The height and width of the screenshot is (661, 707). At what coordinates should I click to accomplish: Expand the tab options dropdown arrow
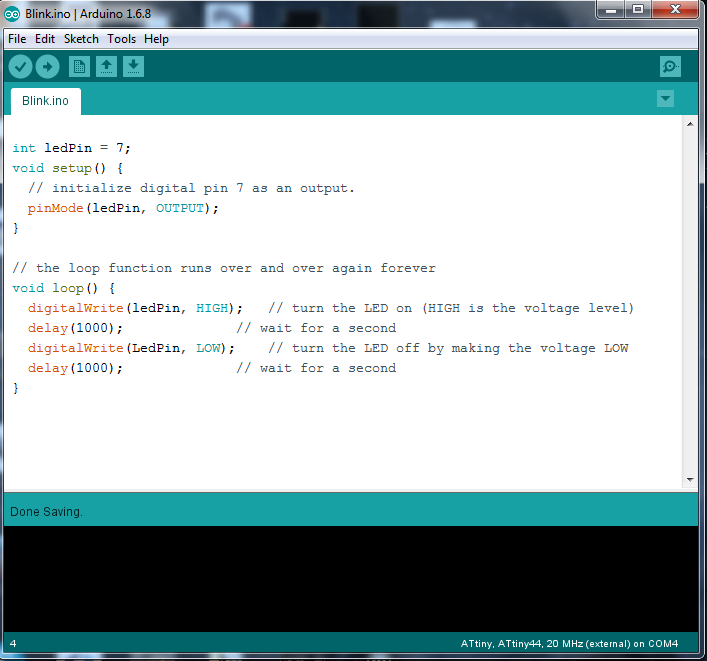[x=665, y=99]
